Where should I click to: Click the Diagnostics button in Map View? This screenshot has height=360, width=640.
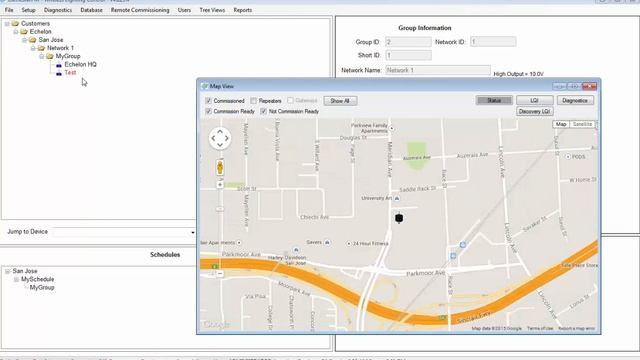tap(575, 100)
